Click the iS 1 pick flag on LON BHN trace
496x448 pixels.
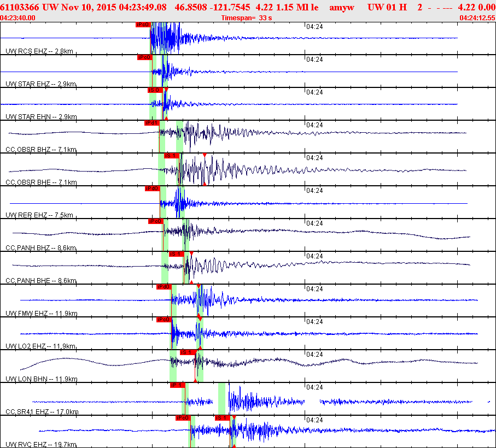188,352
